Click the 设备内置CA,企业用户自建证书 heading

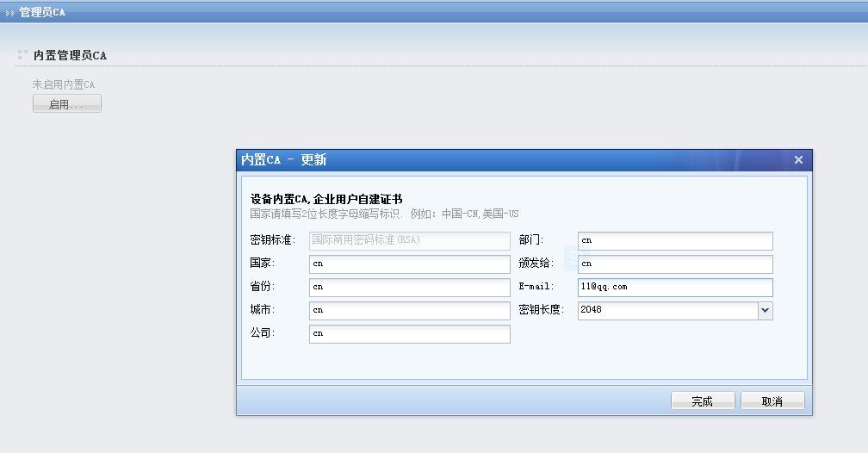pos(326,199)
